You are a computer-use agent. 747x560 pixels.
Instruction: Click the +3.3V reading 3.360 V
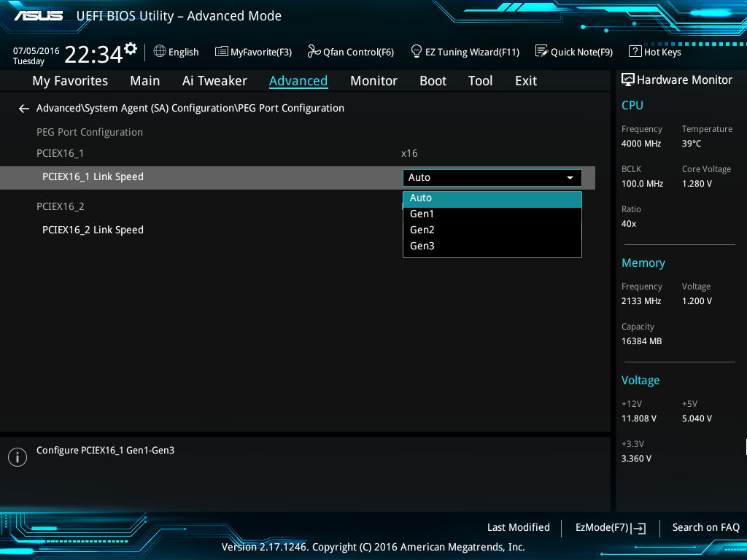pyautogui.click(x=636, y=458)
